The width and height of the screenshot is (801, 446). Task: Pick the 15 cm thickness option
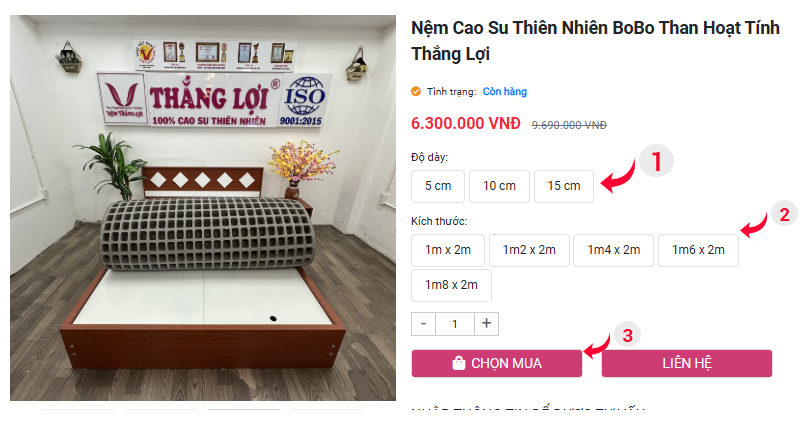tap(564, 186)
